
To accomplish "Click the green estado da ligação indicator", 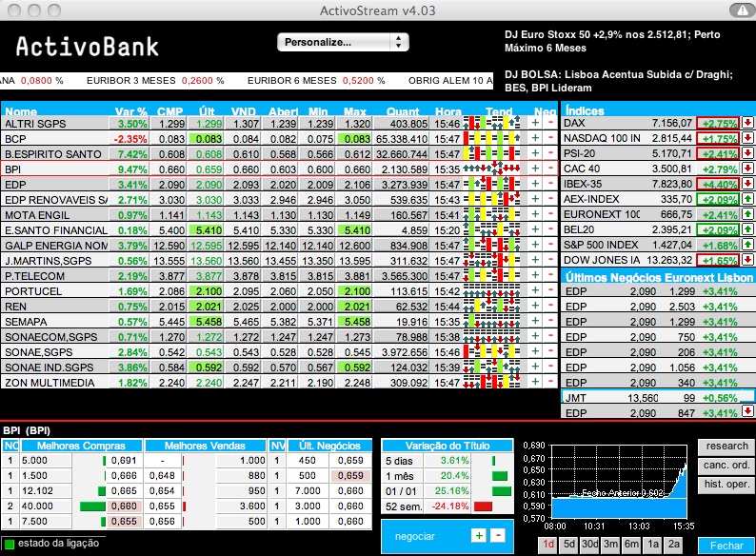I will click(x=10, y=544).
